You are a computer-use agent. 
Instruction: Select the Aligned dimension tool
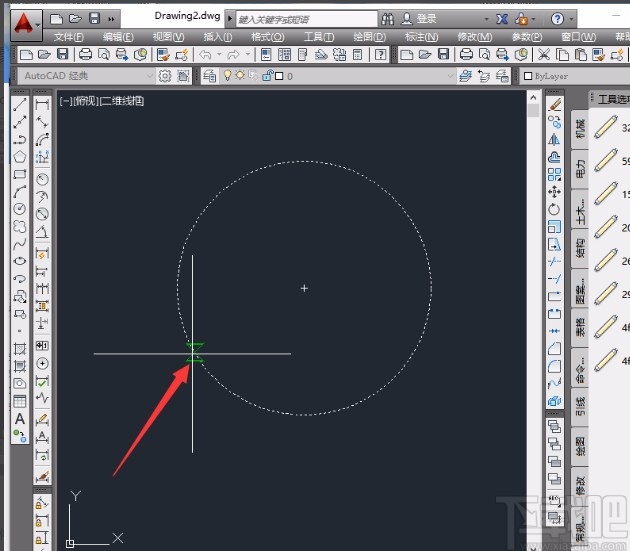tap(42, 122)
